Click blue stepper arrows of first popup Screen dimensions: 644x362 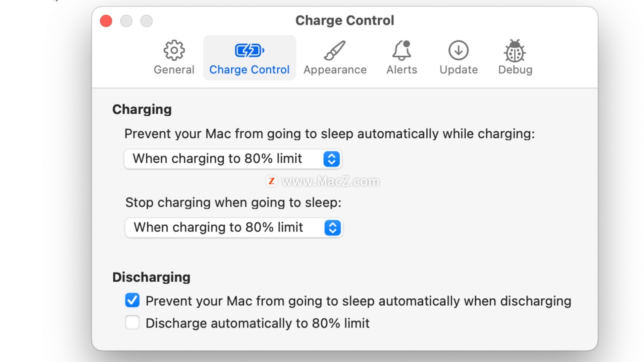(x=332, y=159)
